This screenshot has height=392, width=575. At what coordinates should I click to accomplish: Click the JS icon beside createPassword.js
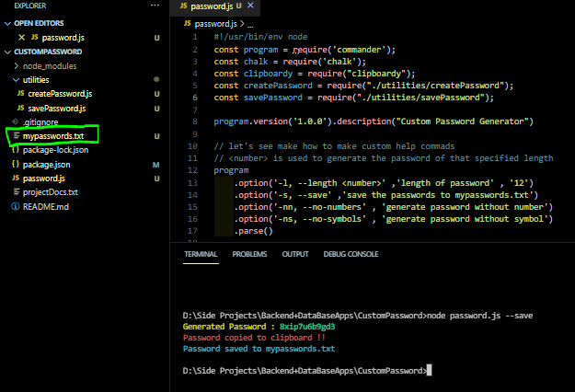pyautogui.click(x=21, y=94)
